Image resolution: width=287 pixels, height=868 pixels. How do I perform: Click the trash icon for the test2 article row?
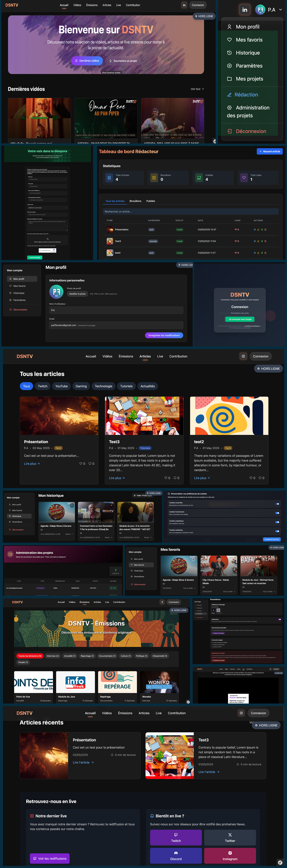pos(265,253)
